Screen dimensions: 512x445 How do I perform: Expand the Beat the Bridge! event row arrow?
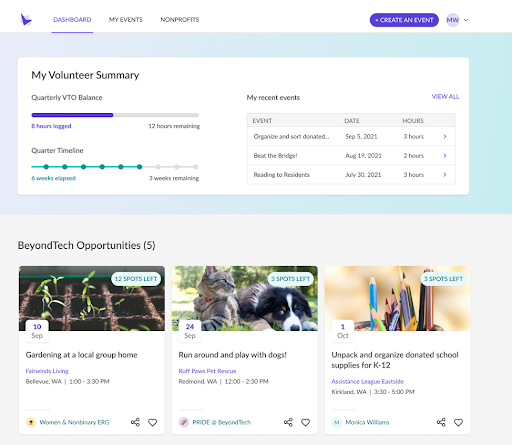click(445, 155)
